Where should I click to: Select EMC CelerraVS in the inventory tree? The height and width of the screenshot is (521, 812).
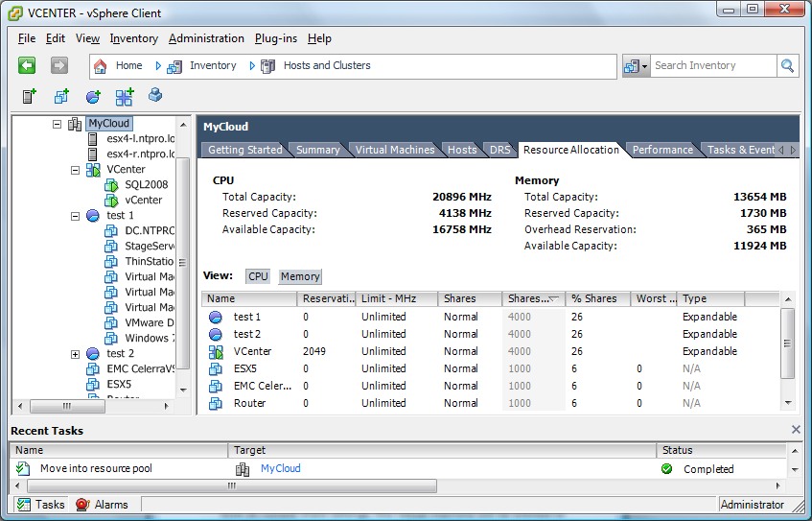[140, 369]
